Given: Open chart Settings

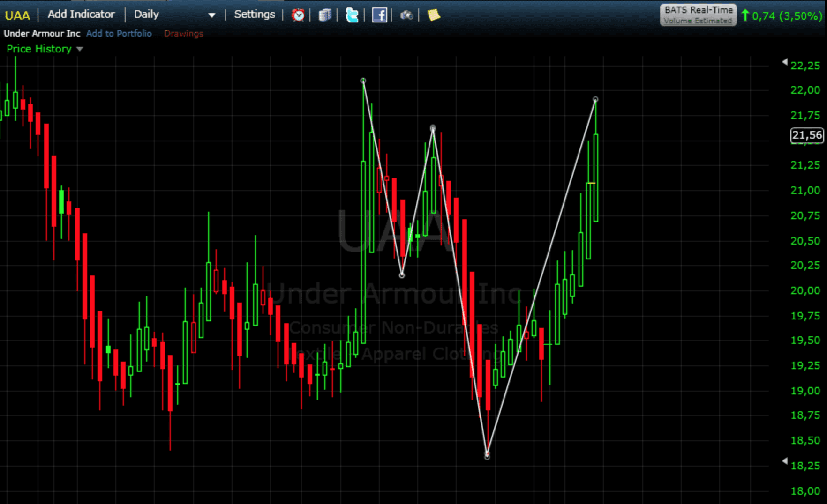Looking at the screenshot, I should pos(255,15).
